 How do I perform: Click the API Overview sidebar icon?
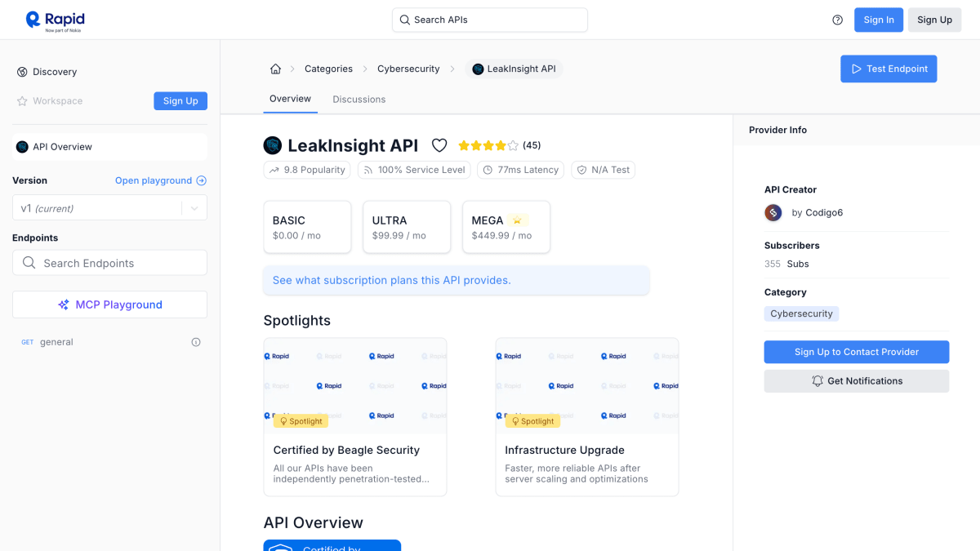22,147
